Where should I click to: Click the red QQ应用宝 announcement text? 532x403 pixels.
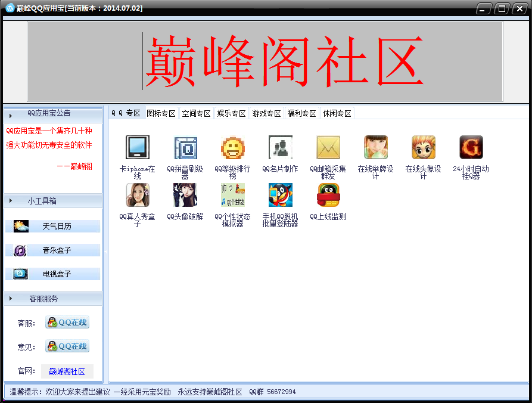49,138
